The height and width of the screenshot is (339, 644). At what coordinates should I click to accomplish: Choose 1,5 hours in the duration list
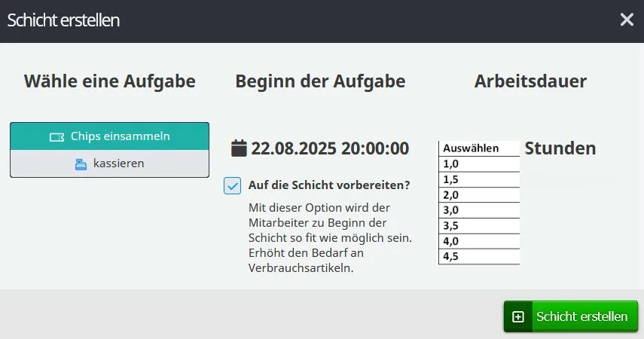coord(479,179)
